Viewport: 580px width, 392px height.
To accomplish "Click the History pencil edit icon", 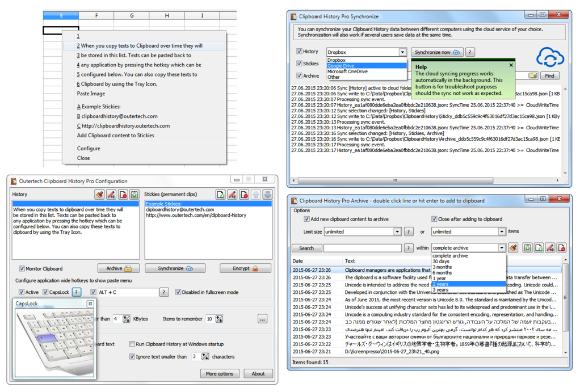I will [x=111, y=195].
